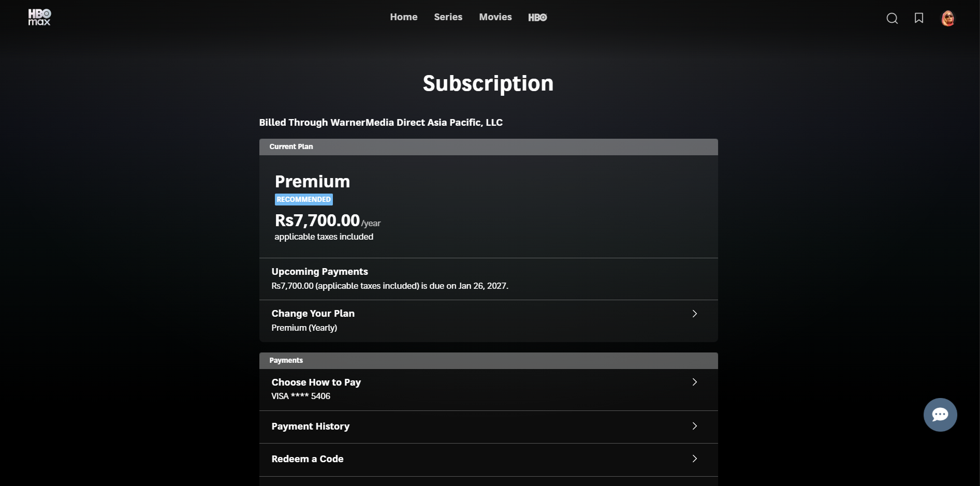The height and width of the screenshot is (486, 980).
Task: Expand Change Your Plan chevron
Action: pos(695,314)
